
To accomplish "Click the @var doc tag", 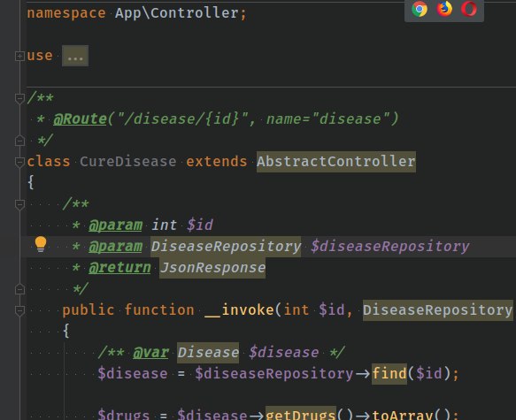I will point(151,353).
